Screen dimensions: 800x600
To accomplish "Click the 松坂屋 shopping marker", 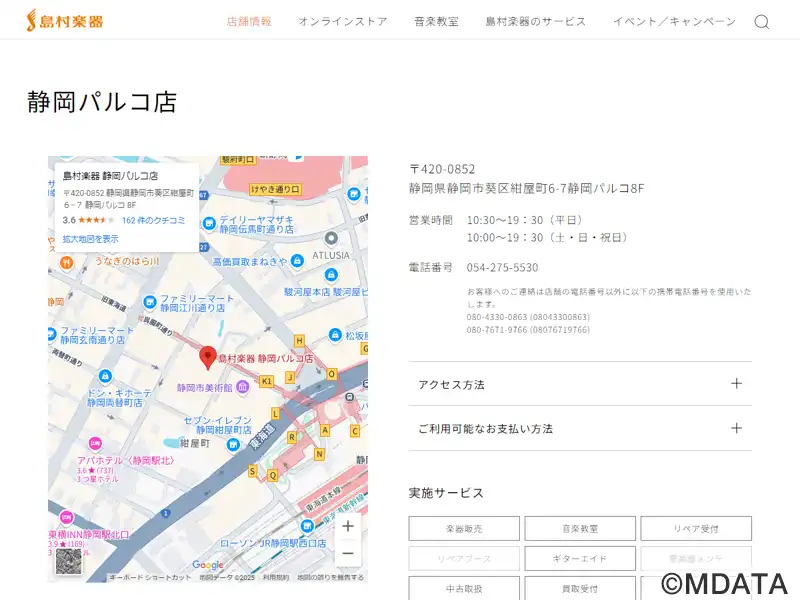I will point(335,335).
